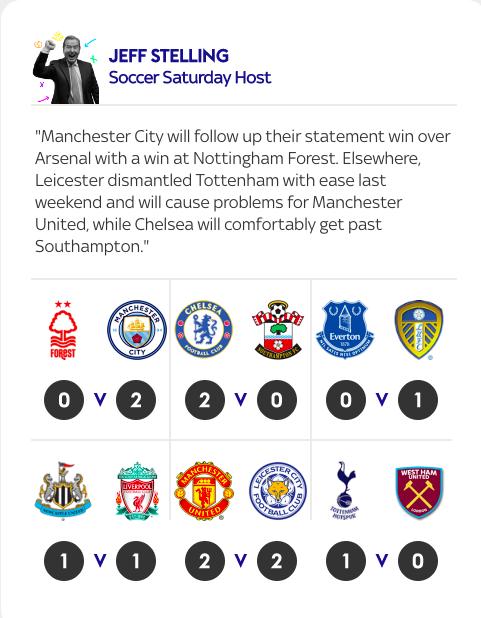Open the Jeff Stelling name heading
This screenshot has width=481, height=618.
pos(169,56)
